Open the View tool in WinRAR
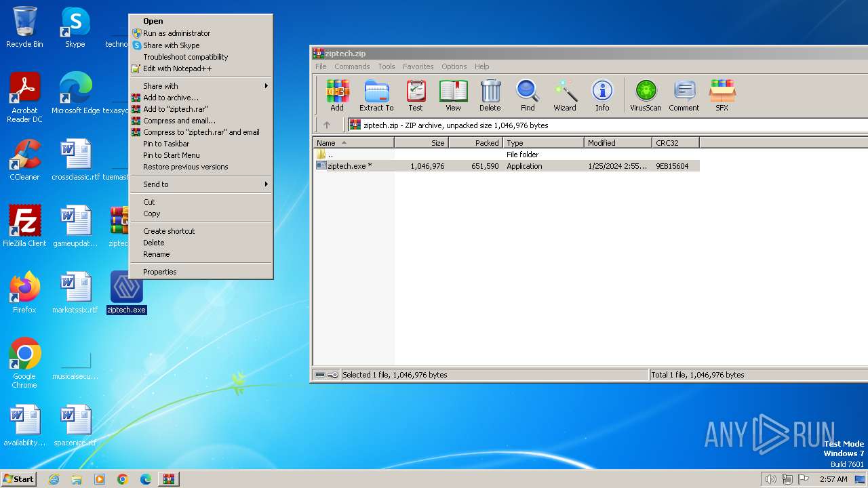 pyautogui.click(x=453, y=96)
